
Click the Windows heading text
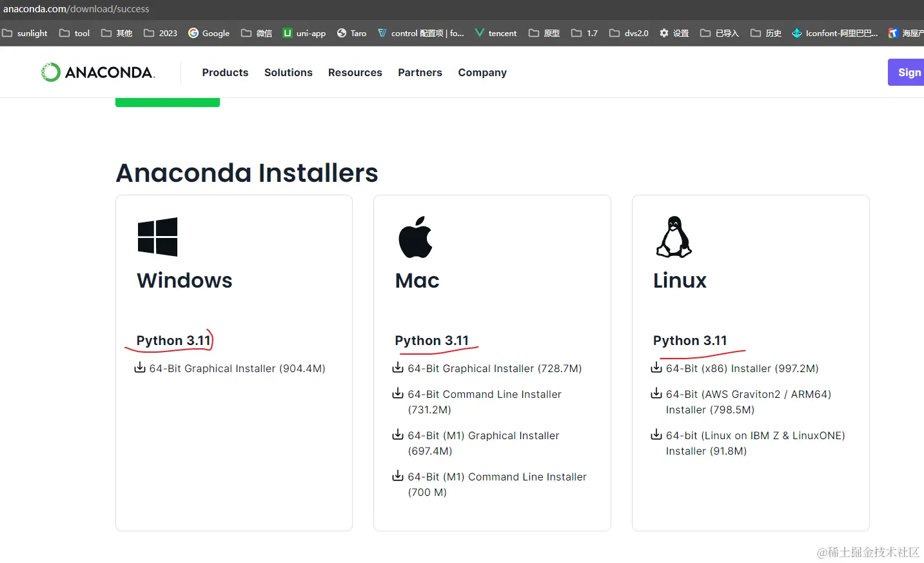(x=184, y=281)
